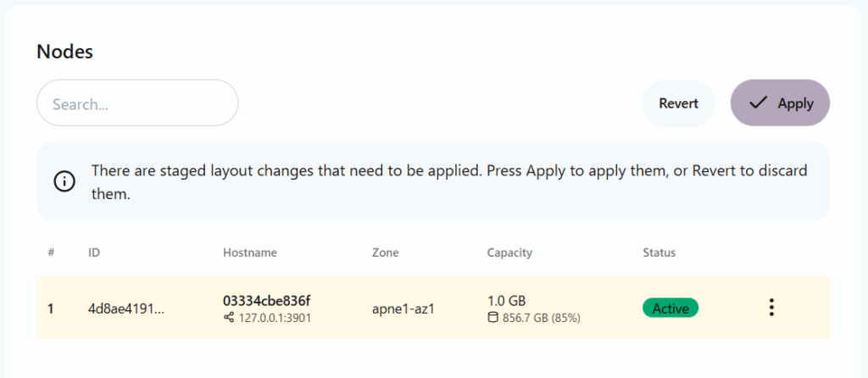Click the Hostname column header
Viewport: 868px width, 378px height.
pos(249,253)
